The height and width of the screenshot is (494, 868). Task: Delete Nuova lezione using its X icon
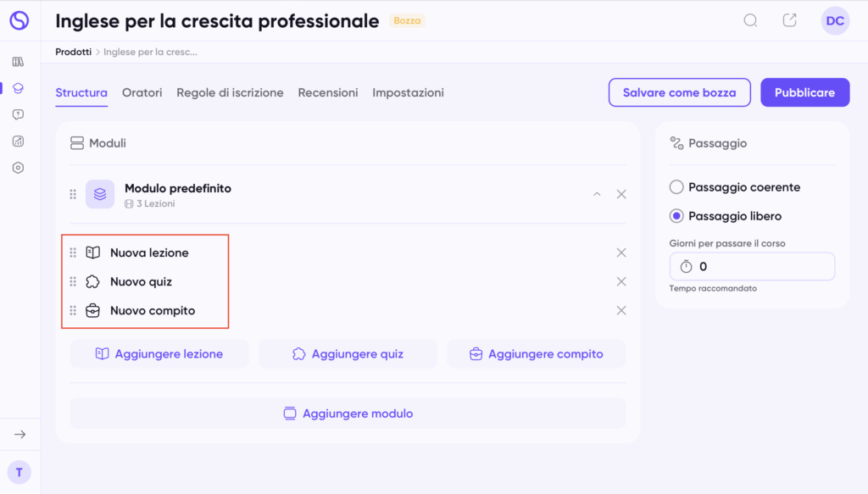click(x=621, y=253)
